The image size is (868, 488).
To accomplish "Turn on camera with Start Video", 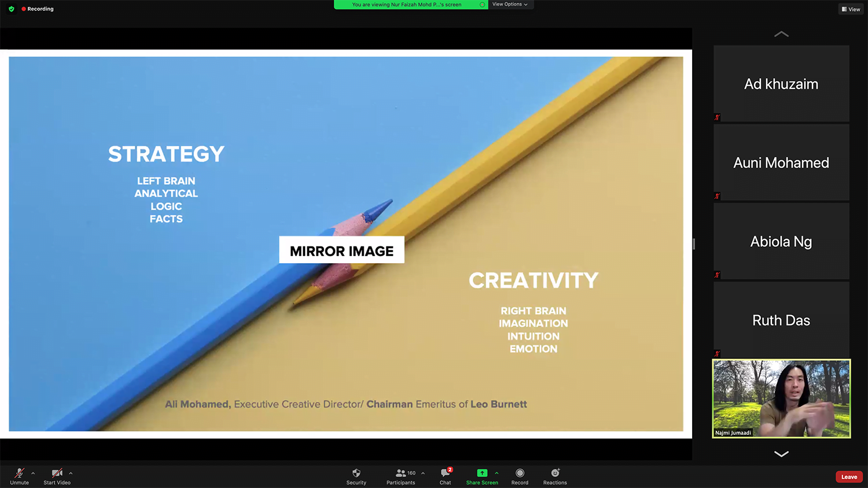I will click(x=57, y=473).
